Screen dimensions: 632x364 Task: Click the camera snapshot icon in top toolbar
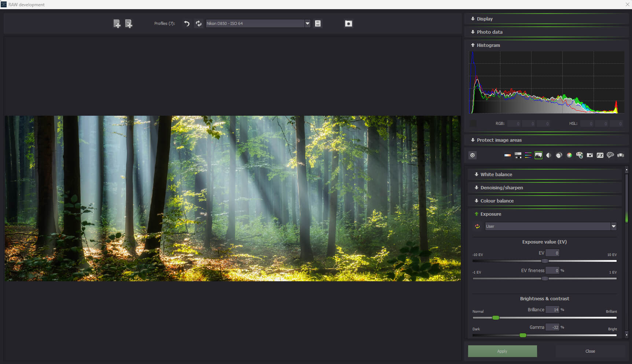(x=348, y=23)
